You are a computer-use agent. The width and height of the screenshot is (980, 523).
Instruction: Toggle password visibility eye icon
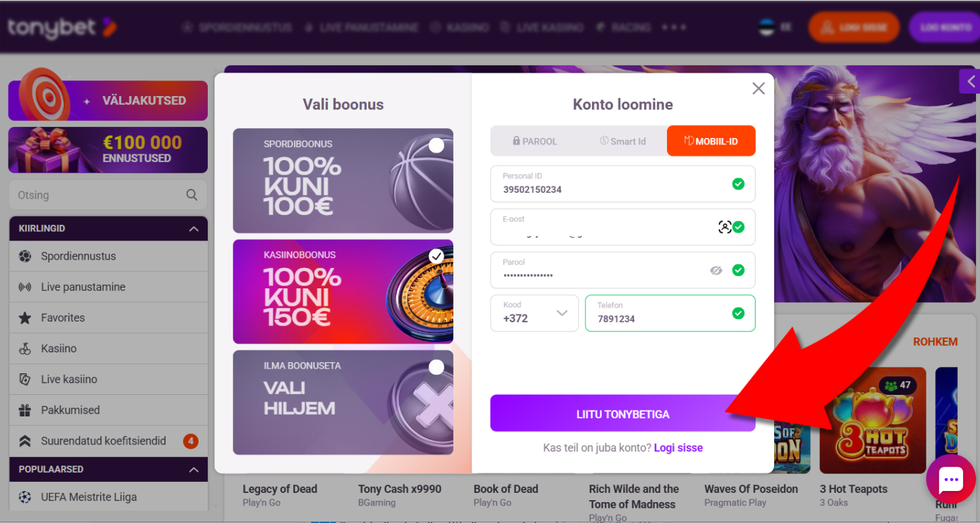(x=716, y=270)
